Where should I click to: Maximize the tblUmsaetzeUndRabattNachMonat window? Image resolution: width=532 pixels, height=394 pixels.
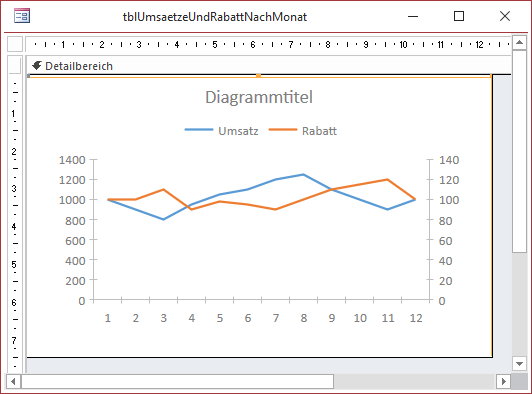pyautogui.click(x=459, y=16)
